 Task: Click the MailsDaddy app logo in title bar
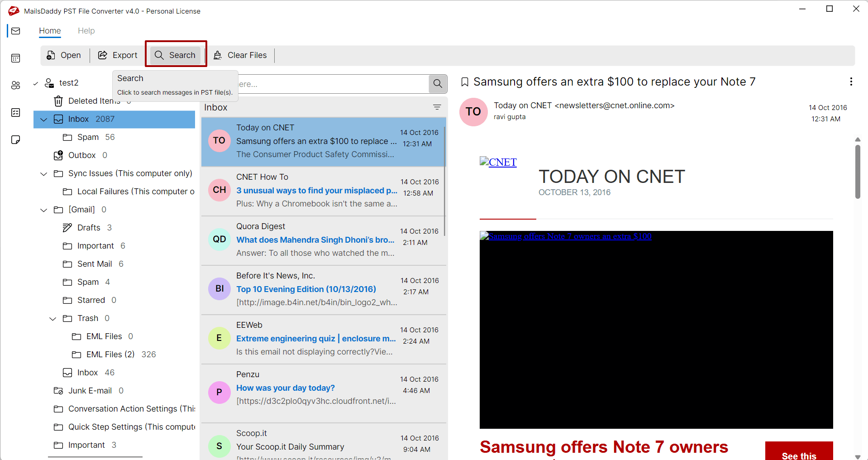click(x=14, y=10)
